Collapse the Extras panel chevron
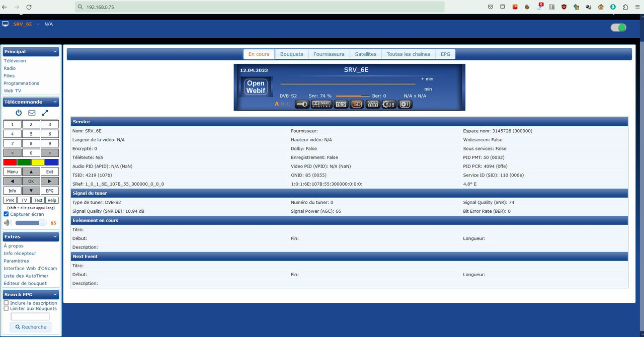This screenshot has width=644, height=337. (x=55, y=236)
